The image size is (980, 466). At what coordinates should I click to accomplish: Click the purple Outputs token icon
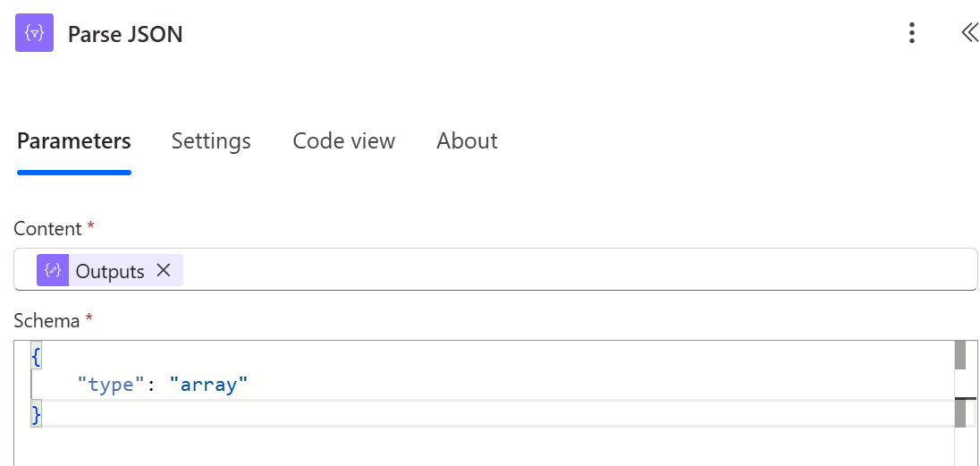(x=53, y=270)
